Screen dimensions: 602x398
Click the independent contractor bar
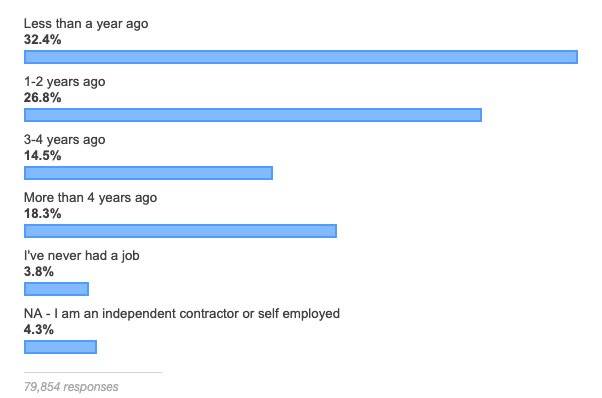pos(60,347)
